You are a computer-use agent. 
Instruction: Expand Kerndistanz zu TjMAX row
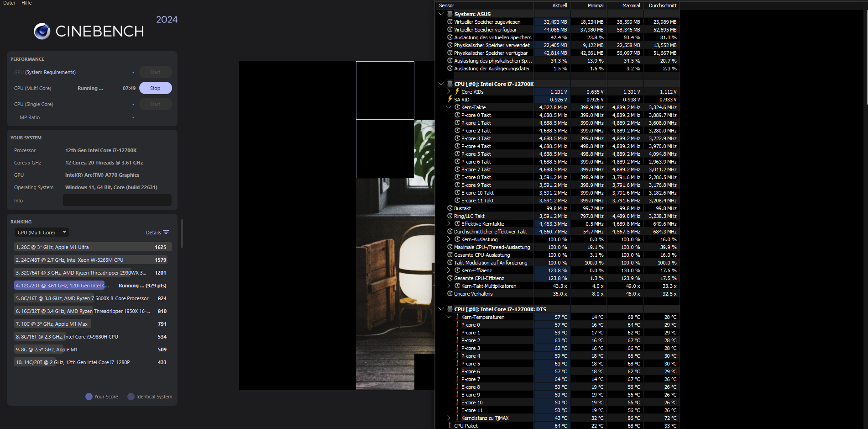(449, 418)
